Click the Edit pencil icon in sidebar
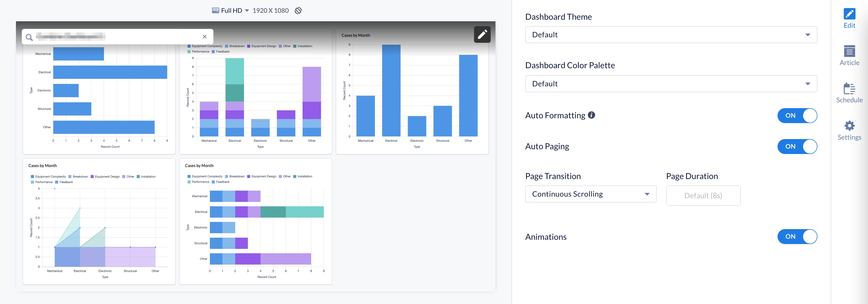The width and height of the screenshot is (868, 304). (849, 14)
